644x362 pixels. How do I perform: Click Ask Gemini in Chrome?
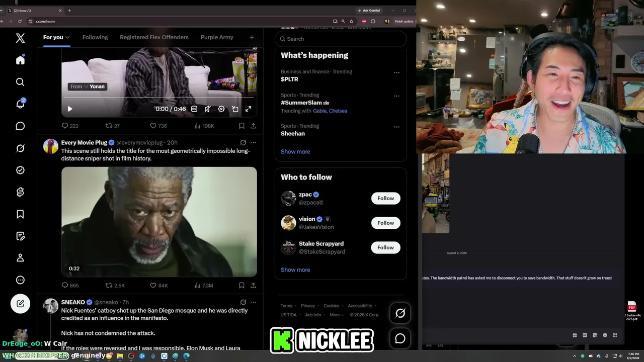pos(369,10)
